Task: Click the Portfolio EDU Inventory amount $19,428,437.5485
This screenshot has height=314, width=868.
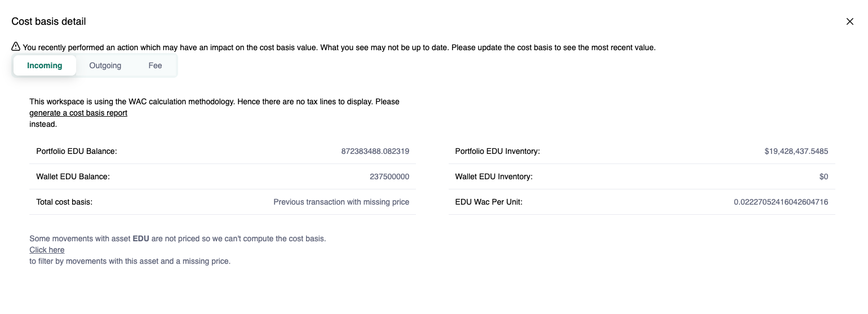Action: (x=796, y=151)
